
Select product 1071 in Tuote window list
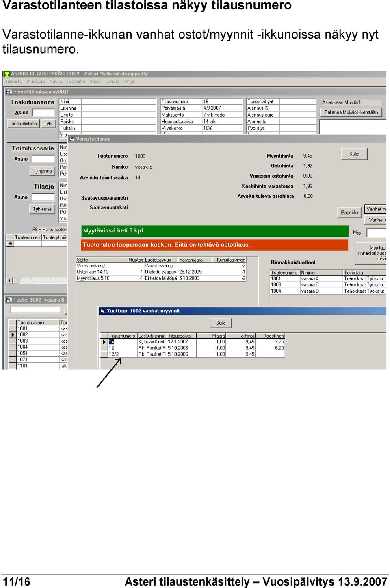[38, 359]
